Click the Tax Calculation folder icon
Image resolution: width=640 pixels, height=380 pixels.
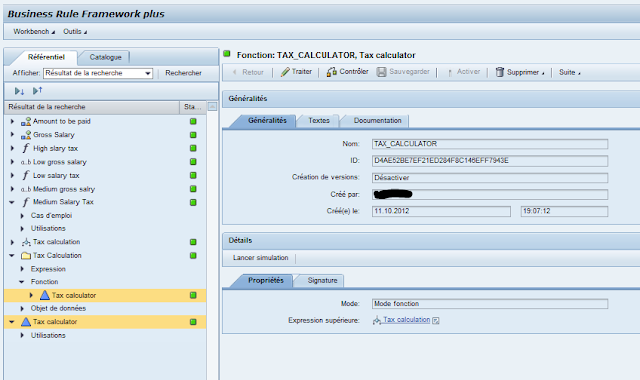click(26, 256)
